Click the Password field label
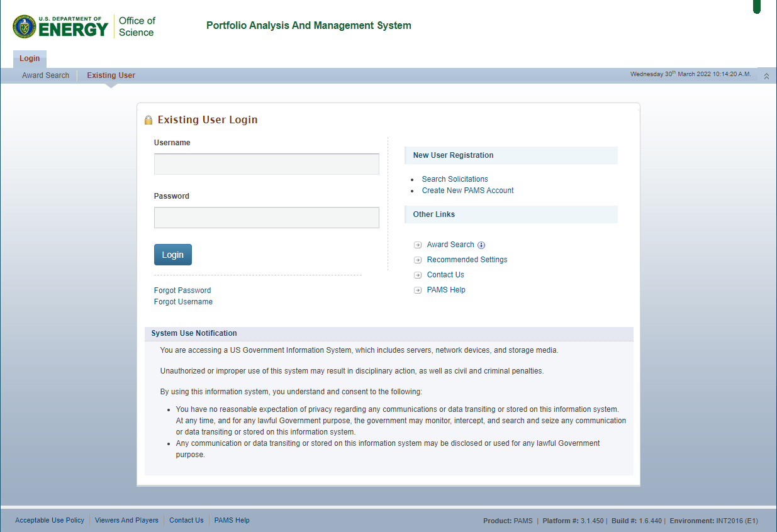The image size is (777, 532). tap(172, 196)
